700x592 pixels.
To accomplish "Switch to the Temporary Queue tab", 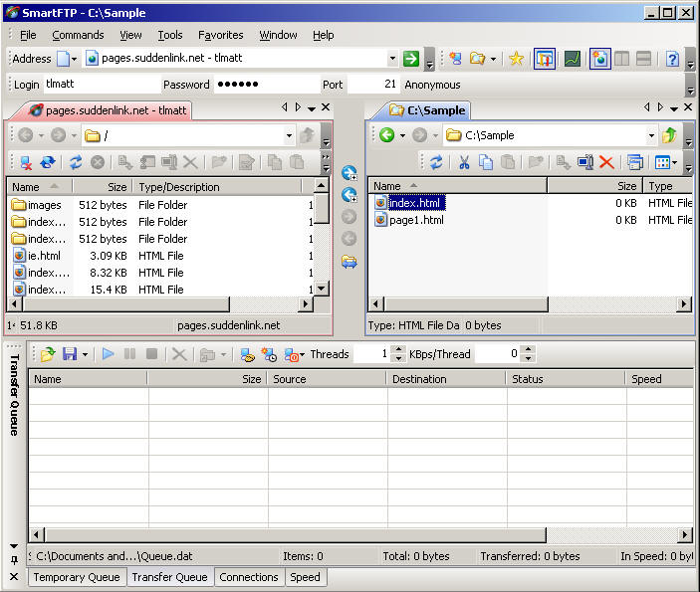I will (77, 577).
